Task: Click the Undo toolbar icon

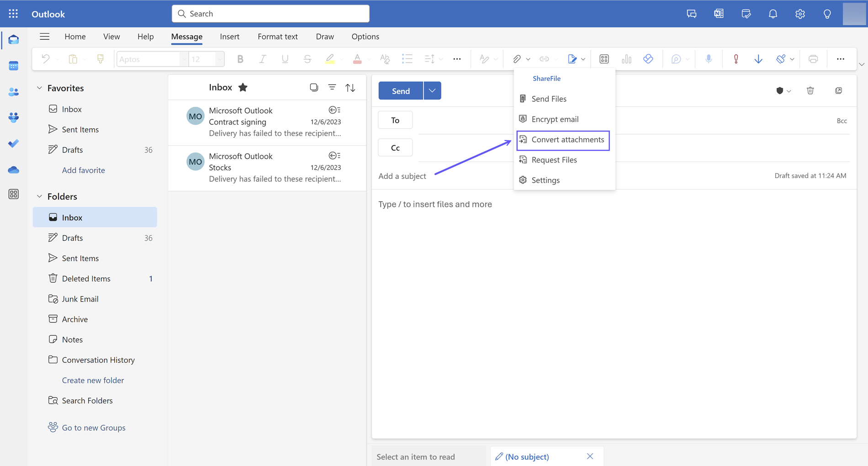Action: click(x=46, y=59)
